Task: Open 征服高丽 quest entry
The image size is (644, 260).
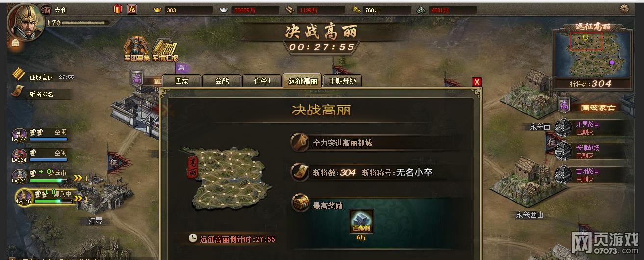Action: click(44, 77)
